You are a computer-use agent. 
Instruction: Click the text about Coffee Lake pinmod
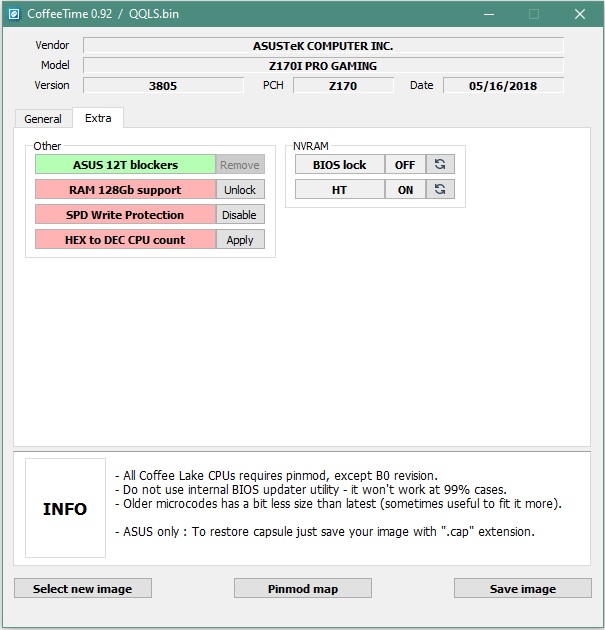point(276,476)
